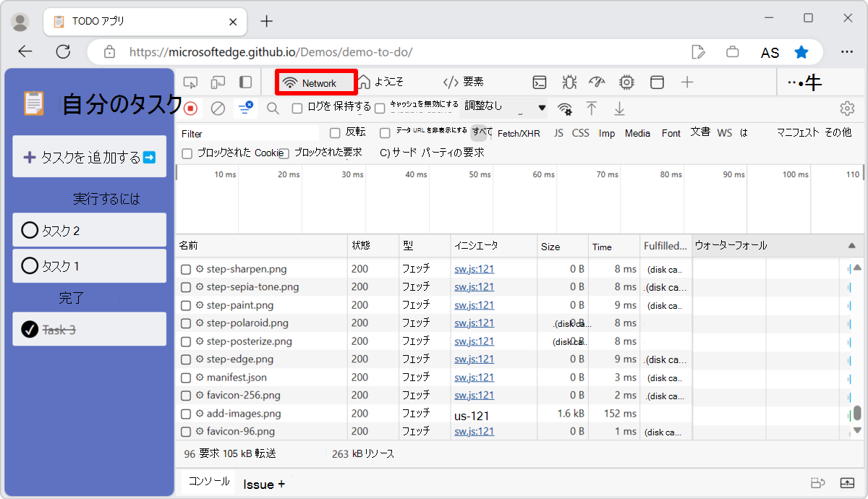The image size is (868, 499).
Task: Click the タスクを追加する button
Action: (x=89, y=156)
